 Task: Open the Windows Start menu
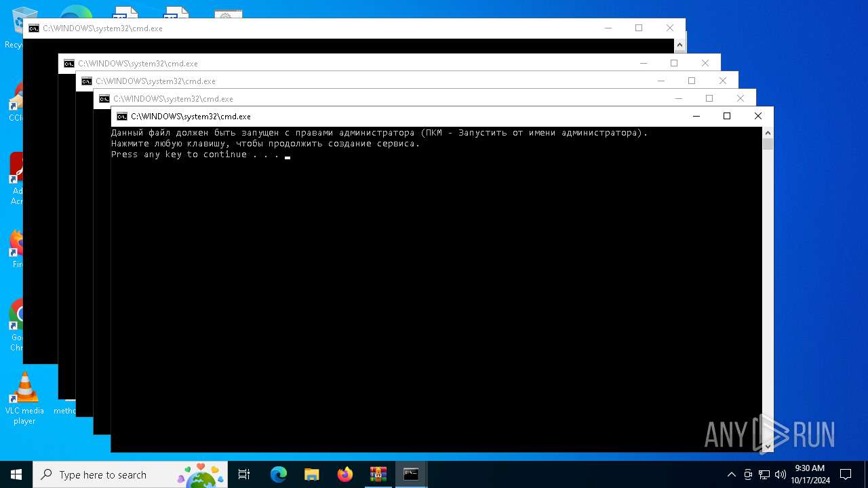coord(16,474)
